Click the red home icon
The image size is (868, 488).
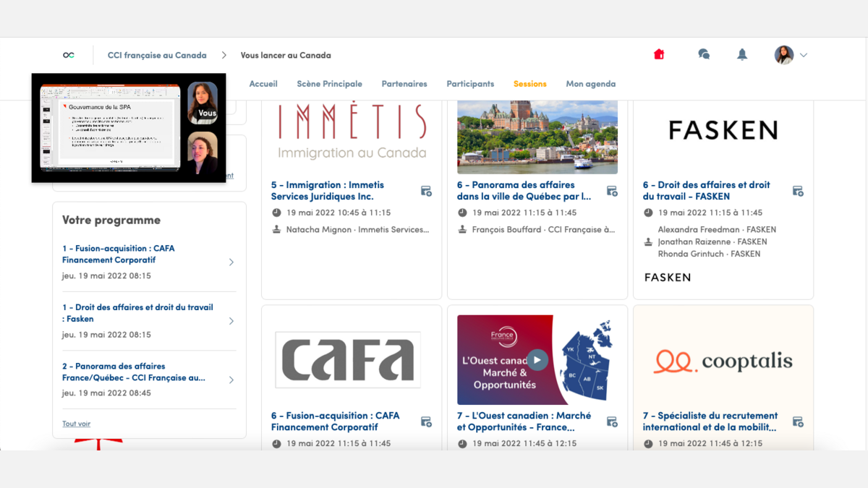pyautogui.click(x=658, y=55)
